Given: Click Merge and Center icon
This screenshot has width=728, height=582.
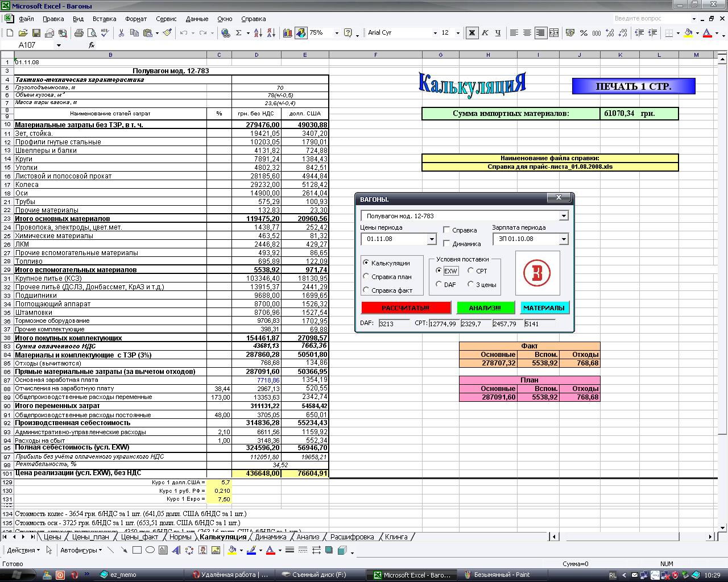Looking at the screenshot, I should [x=554, y=33].
